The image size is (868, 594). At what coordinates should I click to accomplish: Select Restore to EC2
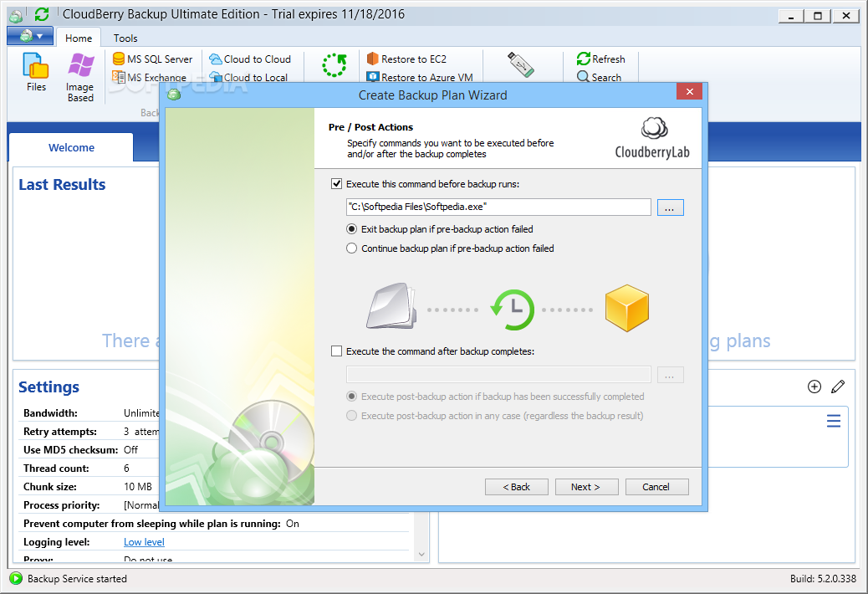(406, 59)
